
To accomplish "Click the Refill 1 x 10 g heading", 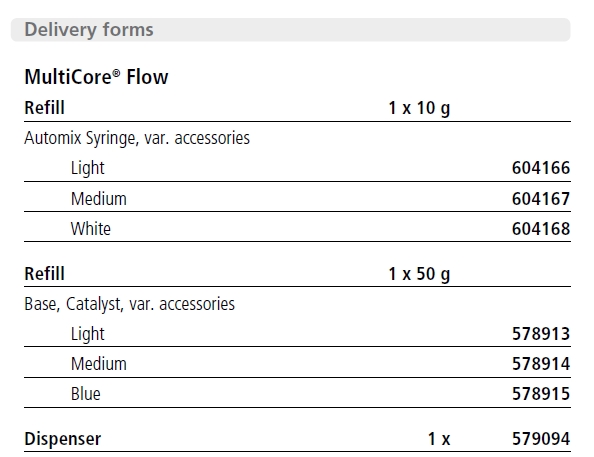I will (297, 108).
